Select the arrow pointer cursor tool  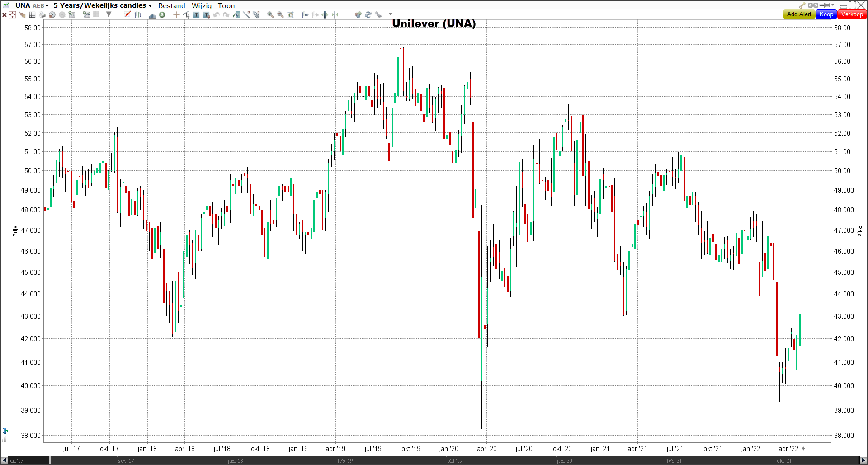tap(186, 15)
